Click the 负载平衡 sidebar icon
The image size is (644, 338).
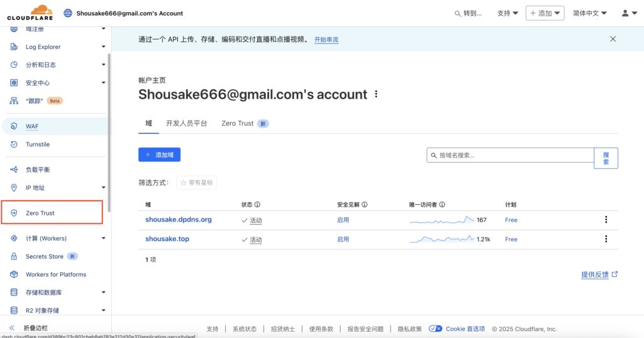click(14, 170)
